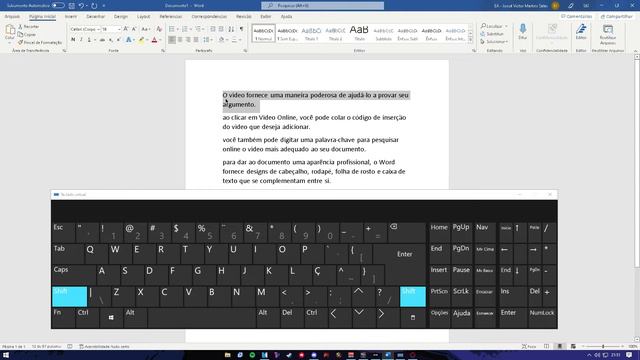
Task: Open the font name dropdown
Action: pos(98,29)
